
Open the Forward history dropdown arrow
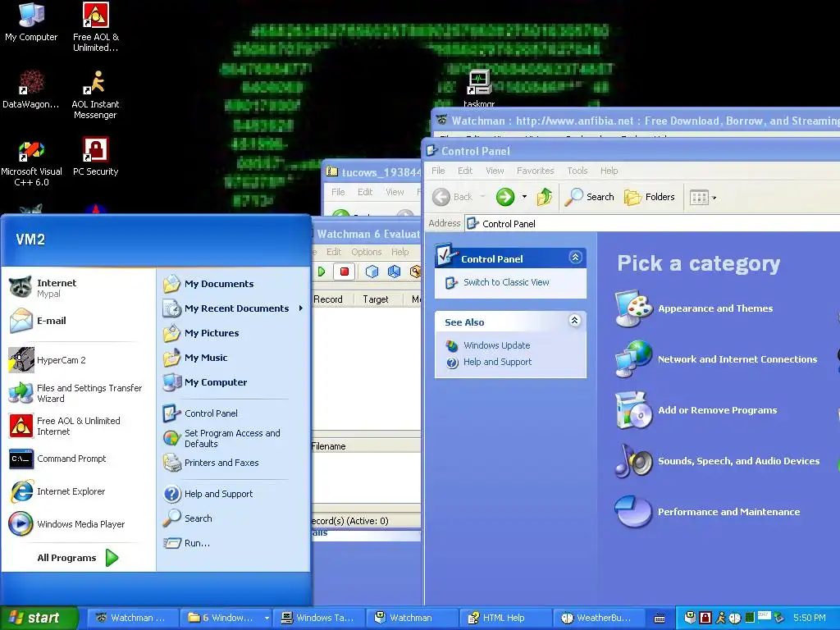[524, 197]
